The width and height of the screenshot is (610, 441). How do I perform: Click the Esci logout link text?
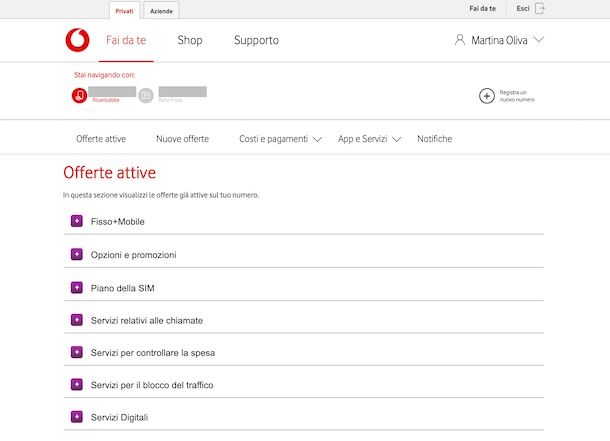point(523,8)
